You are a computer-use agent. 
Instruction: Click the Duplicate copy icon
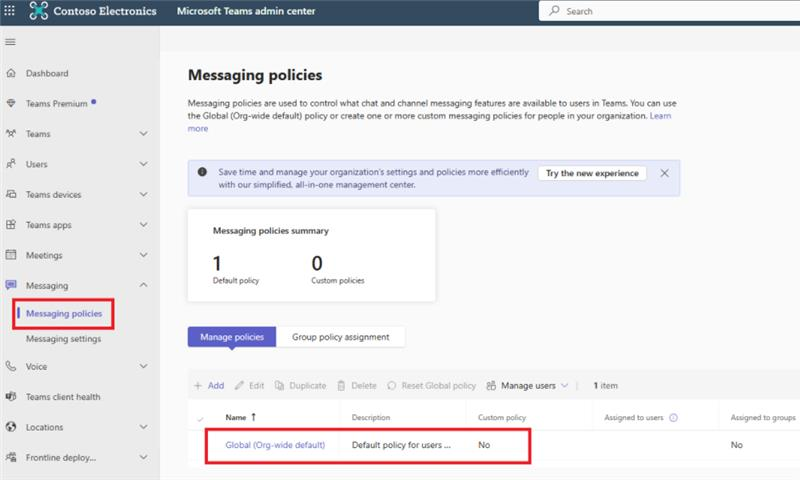(279, 386)
